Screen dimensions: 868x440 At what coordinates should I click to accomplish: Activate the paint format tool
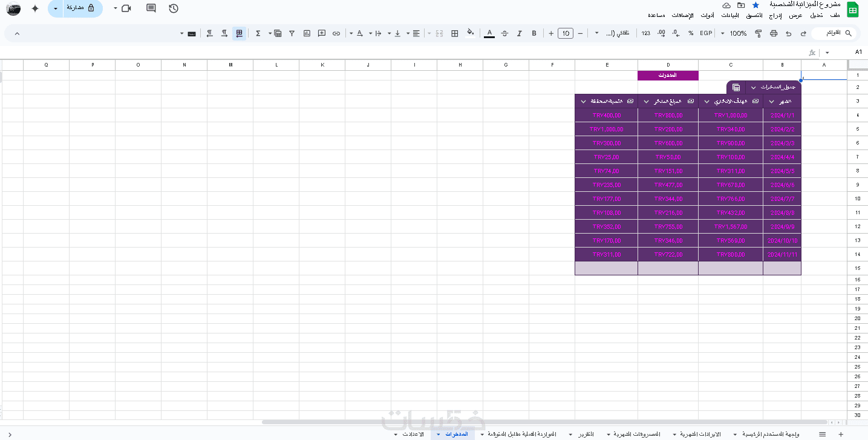759,33
